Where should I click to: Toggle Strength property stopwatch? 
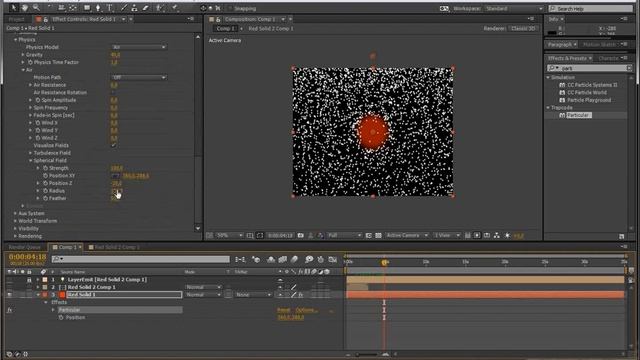45,168
